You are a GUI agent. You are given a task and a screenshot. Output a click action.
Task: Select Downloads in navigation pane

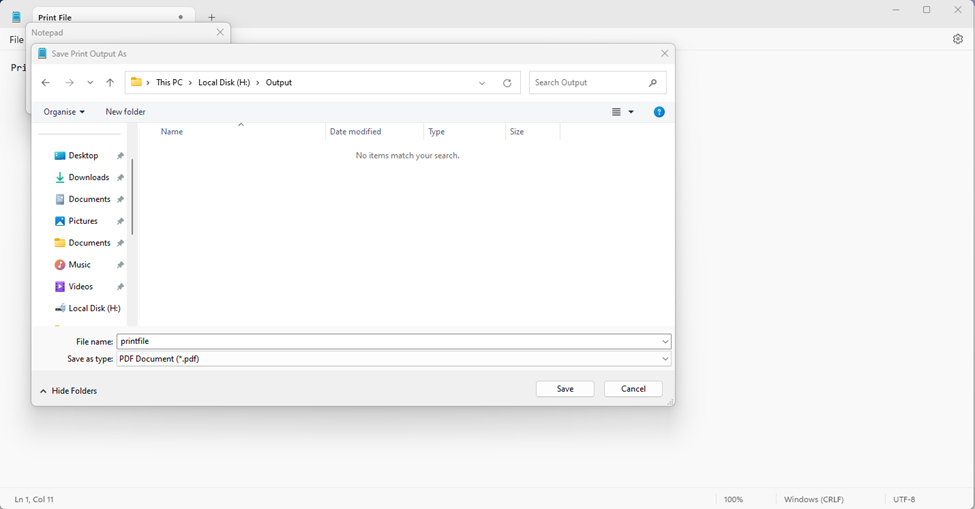[x=88, y=177]
